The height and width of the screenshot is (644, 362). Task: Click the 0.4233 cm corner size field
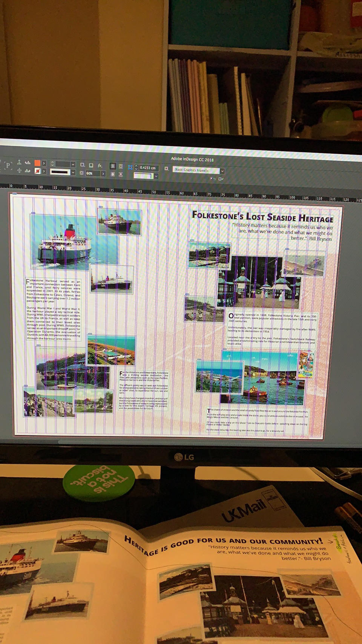point(148,168)
